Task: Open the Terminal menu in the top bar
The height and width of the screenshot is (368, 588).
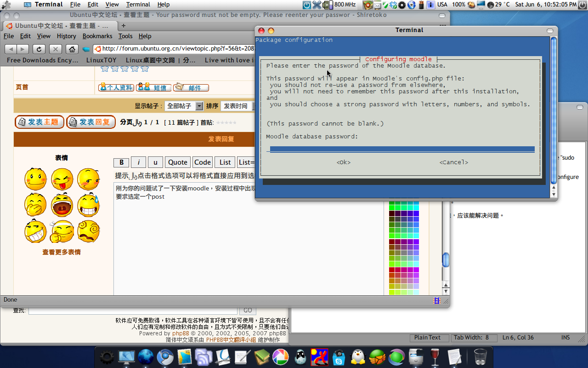Action: 138,5
